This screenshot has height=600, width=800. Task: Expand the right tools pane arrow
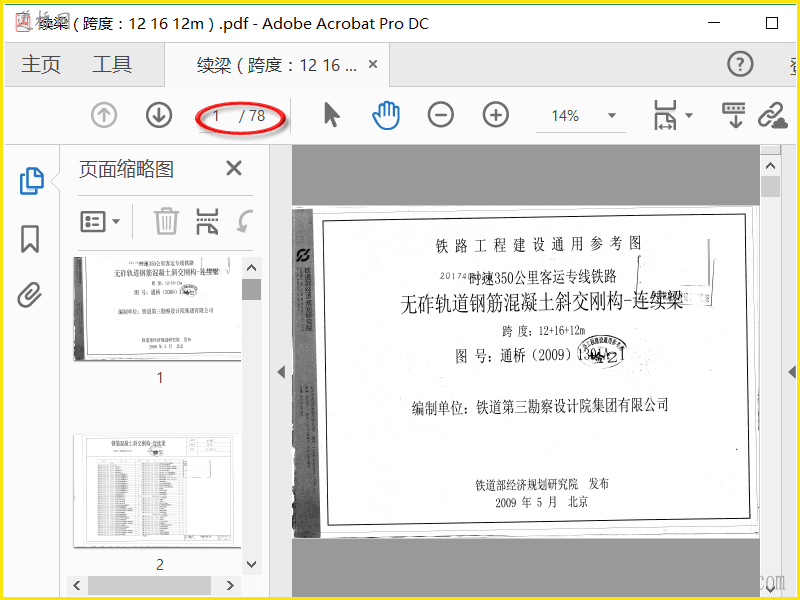tap(792, 372)
